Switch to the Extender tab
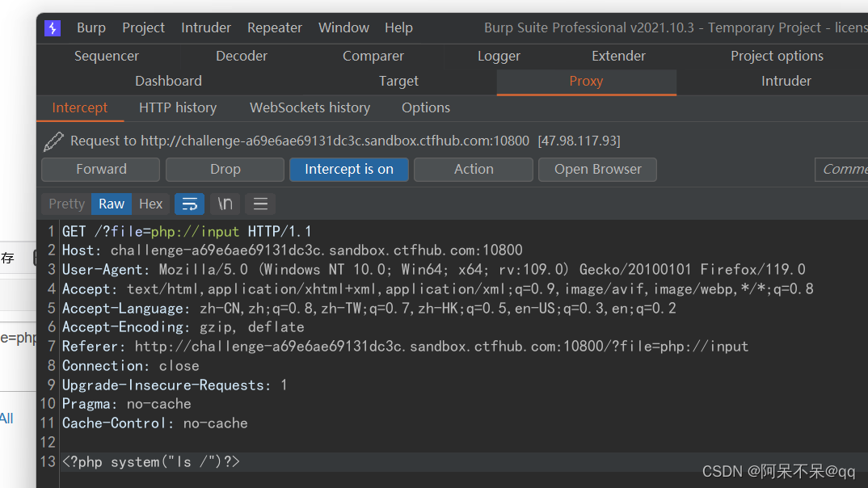This screenshot has width=868, height=488. [x=618, y=56]
